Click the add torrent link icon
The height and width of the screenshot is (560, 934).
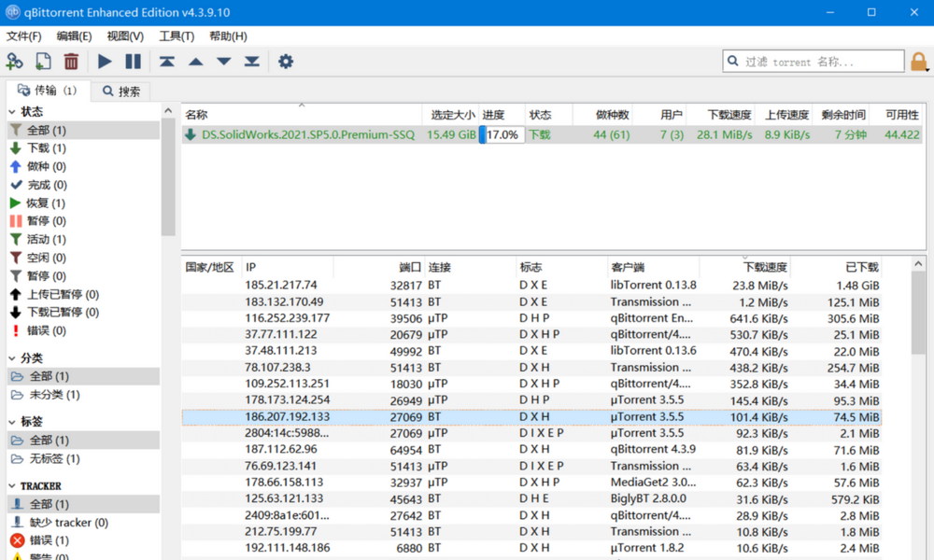pos(14,61)
